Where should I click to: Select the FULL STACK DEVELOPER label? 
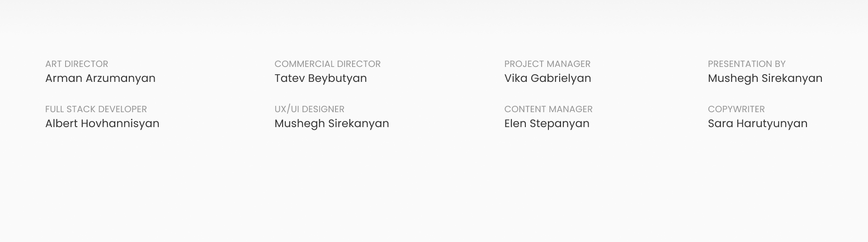[x=96, y=109]
